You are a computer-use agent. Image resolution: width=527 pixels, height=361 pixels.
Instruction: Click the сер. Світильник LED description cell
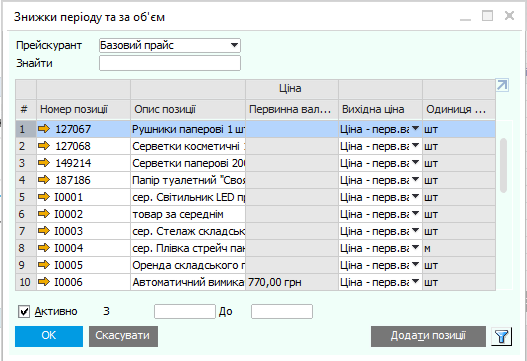coord(188,197)
